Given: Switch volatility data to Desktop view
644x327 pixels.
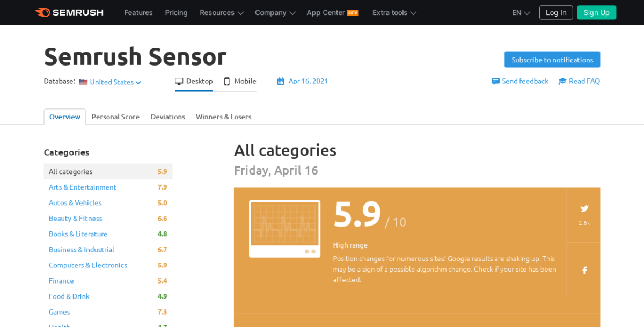Looking at the screenshot, I should (194, 81).
